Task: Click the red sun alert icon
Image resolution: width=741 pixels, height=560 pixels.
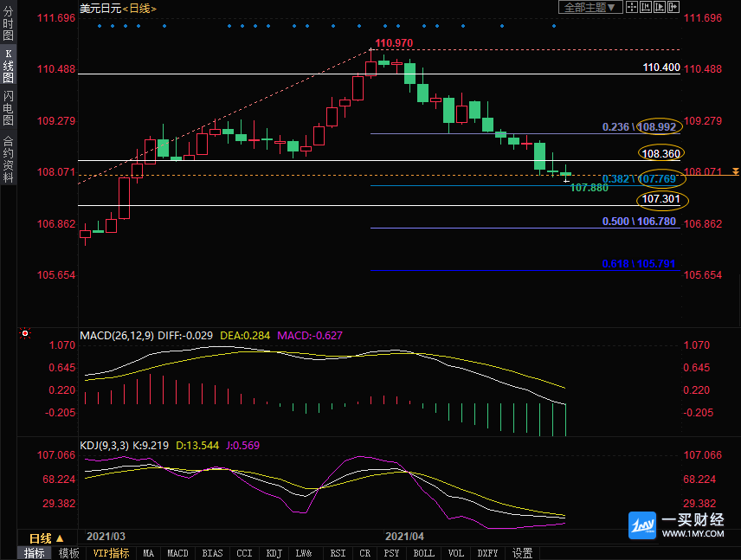Action: tap(24, 333)
